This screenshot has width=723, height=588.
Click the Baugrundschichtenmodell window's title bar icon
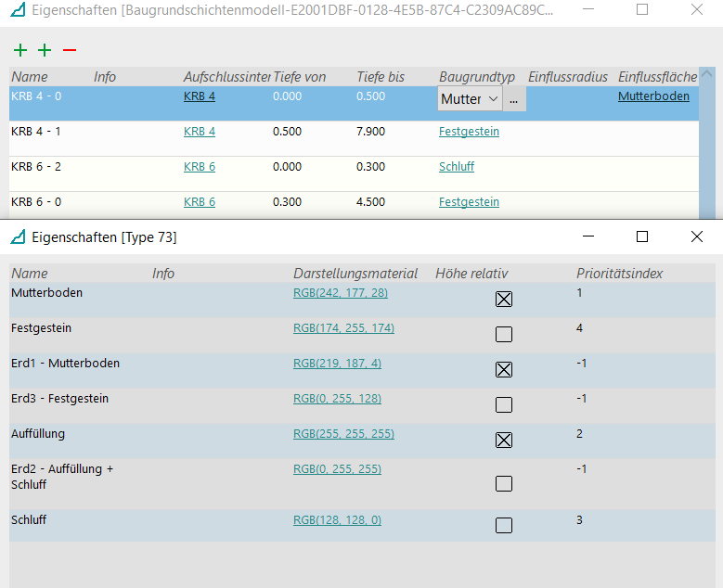click(x=18, y=10)
